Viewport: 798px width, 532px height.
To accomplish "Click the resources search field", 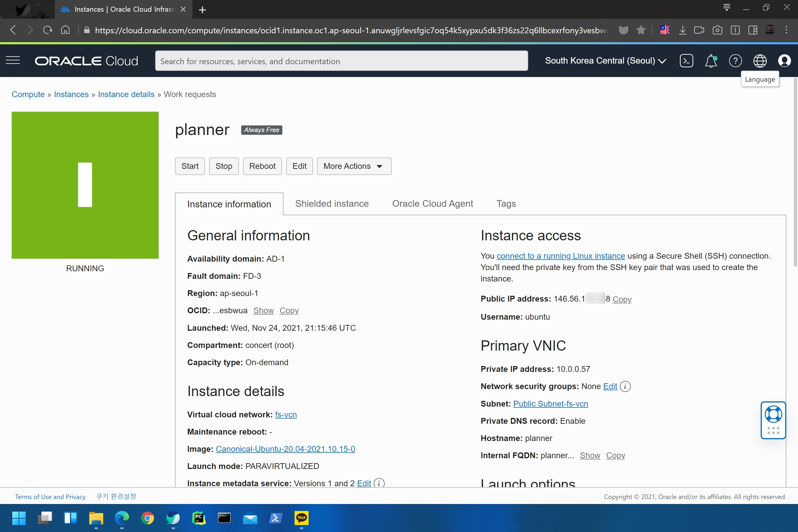I will tap(341, 61).
